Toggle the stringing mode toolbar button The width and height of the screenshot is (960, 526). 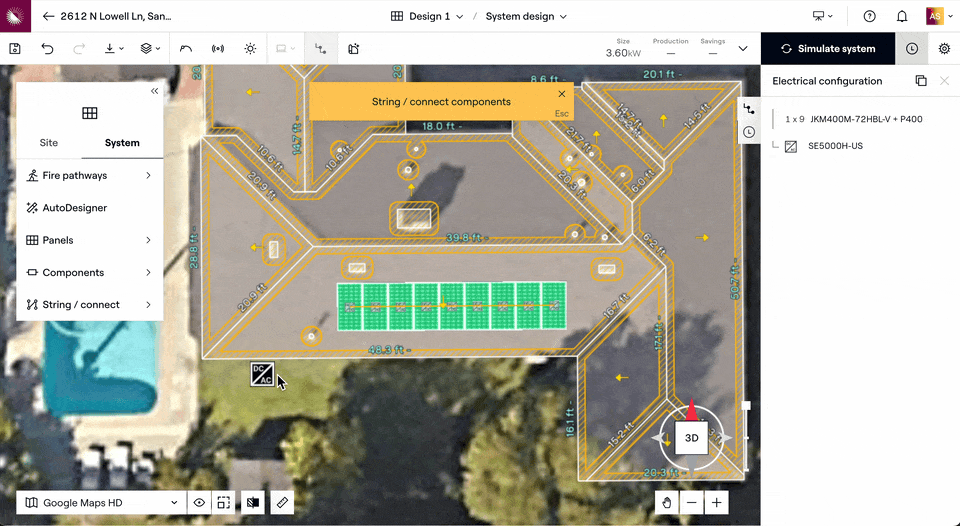pyautogui.click(x=320, y=48)
